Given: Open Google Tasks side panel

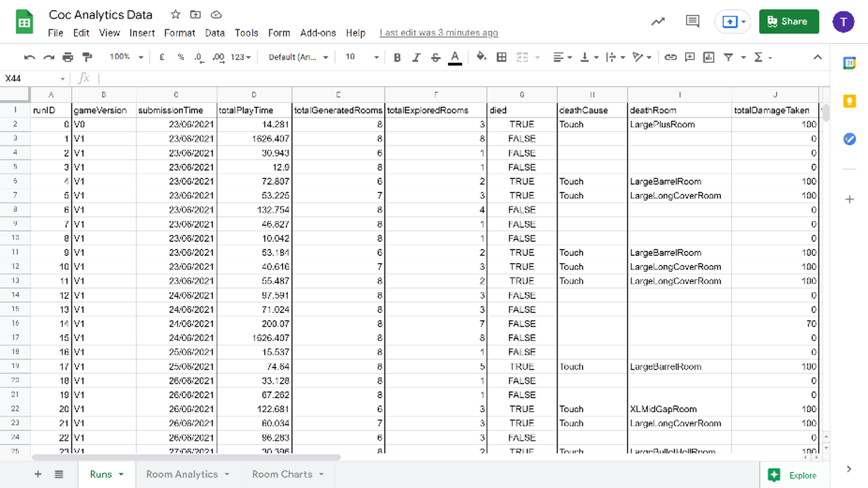Looking at the screenshot, I should click(x=849, y=139).
